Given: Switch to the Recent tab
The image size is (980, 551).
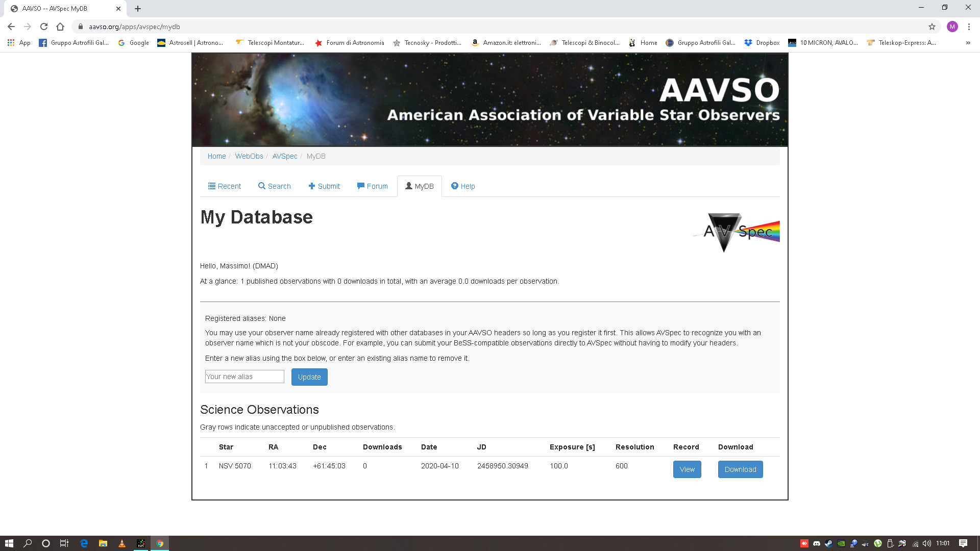Looking at the screenshot, I should coord(225,186).
